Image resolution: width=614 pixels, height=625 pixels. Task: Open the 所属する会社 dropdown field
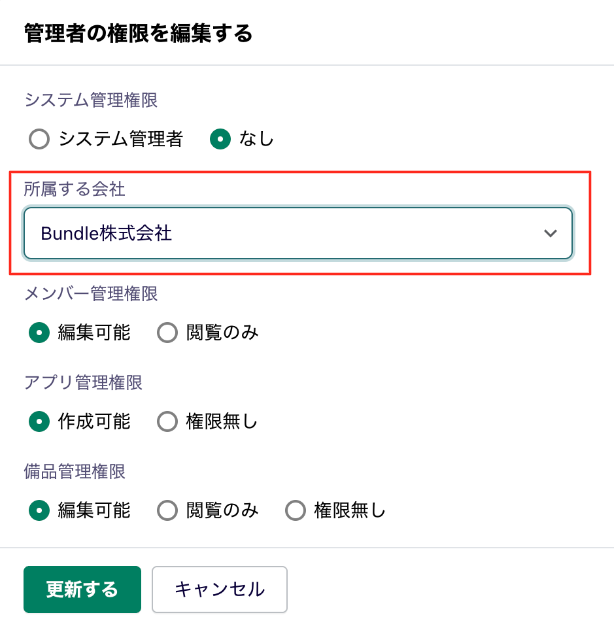pyautogui.click(x=298, y=233)
